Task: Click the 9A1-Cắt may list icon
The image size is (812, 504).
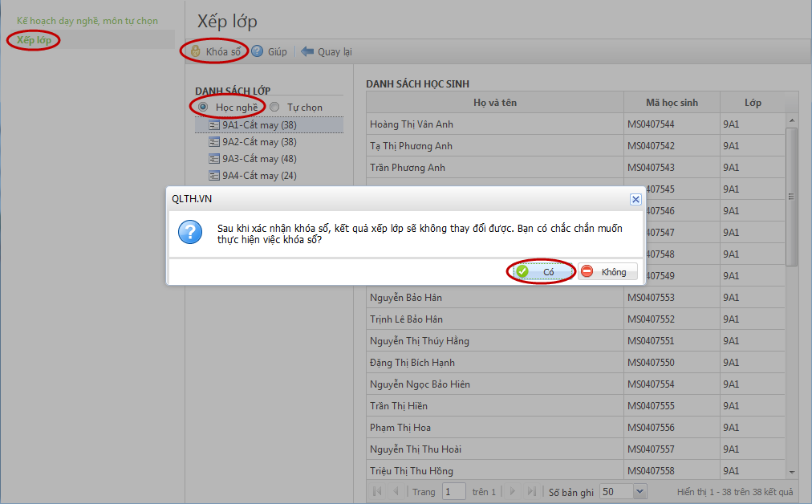Action: click(x=214, y=125)
